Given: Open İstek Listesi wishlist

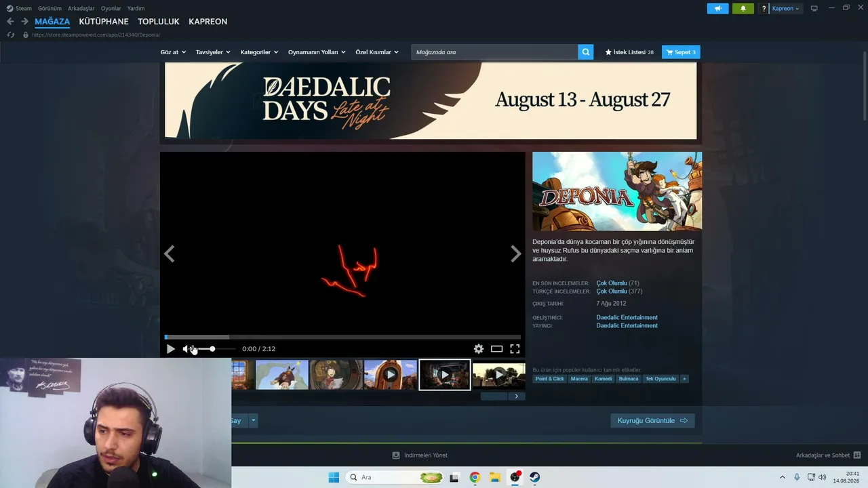Looking at the screenshot, I should click(629, 52).
